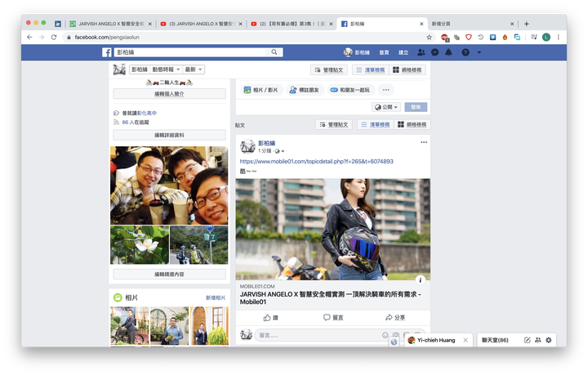Click 新增相片 link in photos
Screen dimensions: 588x375
216,297
